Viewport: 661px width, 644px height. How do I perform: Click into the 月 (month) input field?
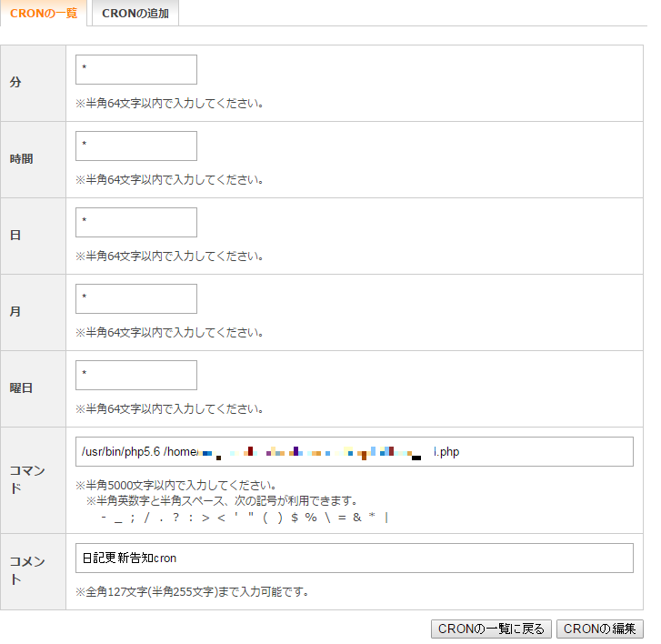(136, 298)
